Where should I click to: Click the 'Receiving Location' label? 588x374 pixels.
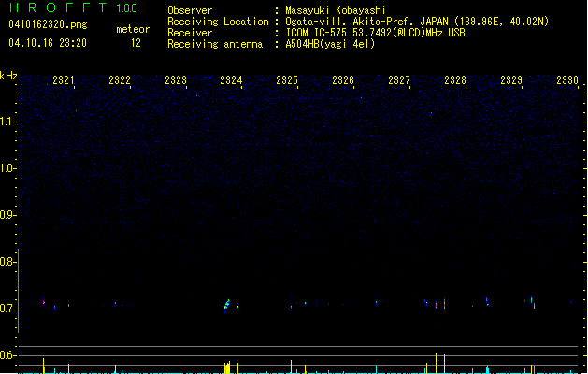coord(218,22)
